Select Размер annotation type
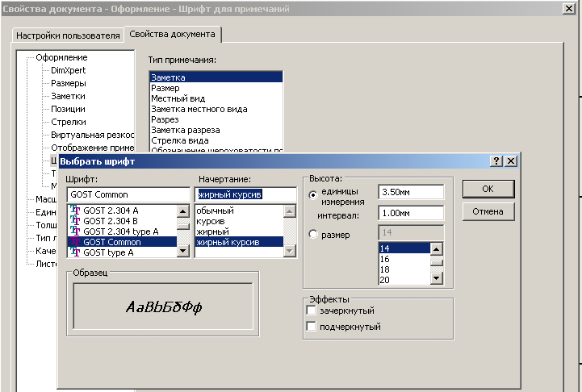This screenshot has height=392, width=582. point(216,88)
